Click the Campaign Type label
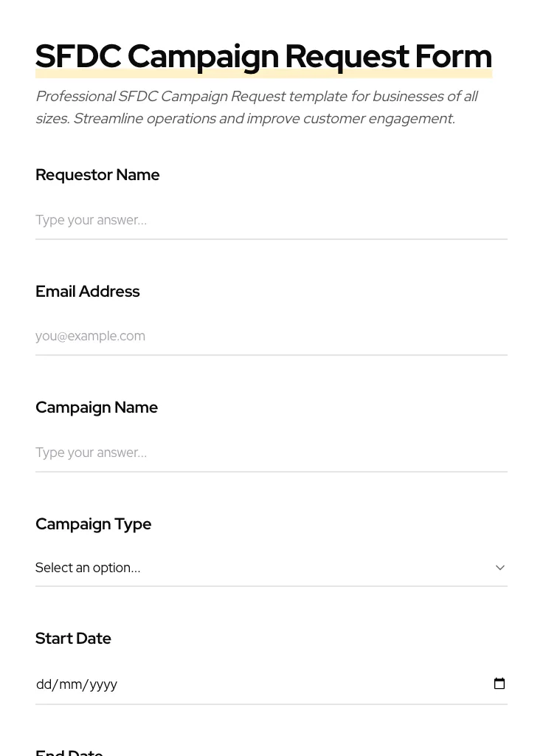543x756 pixels. 93,523
